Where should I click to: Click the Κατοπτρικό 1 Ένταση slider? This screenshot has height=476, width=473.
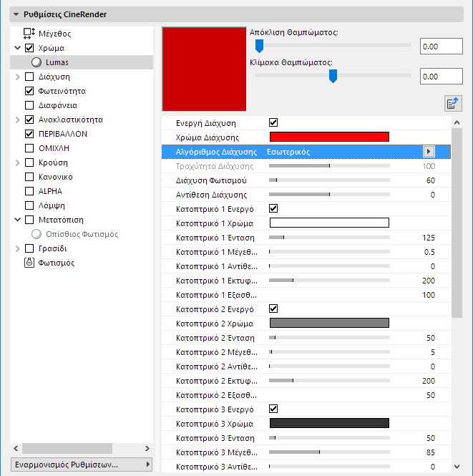pyautogui.click(x=329, y=238)
